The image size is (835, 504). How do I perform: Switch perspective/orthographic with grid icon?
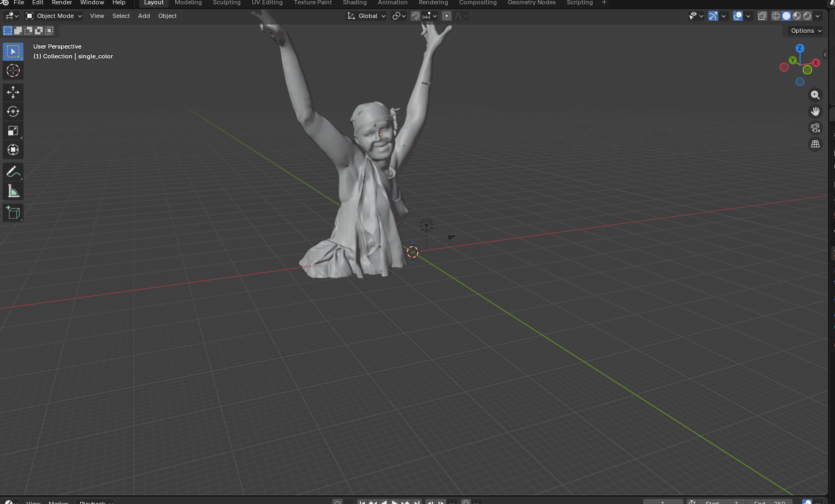pyautogui.click(x=815, y=144)
